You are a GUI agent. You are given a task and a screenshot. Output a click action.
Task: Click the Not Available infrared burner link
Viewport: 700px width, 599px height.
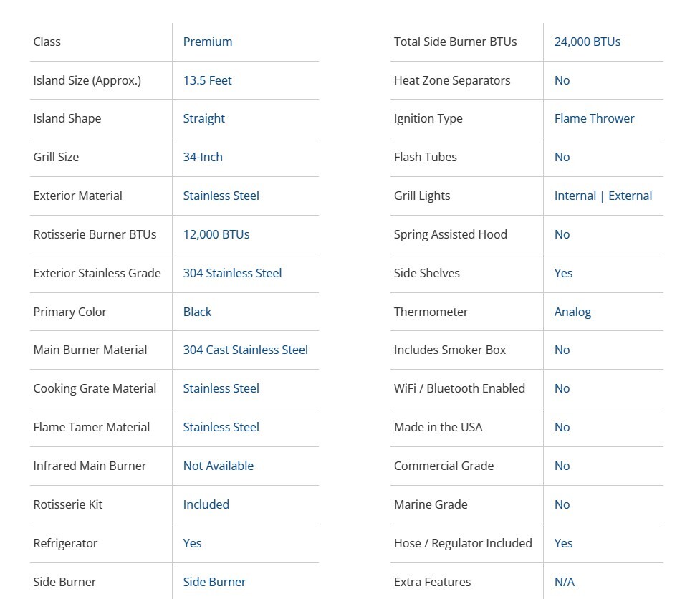tap(218, 466)
